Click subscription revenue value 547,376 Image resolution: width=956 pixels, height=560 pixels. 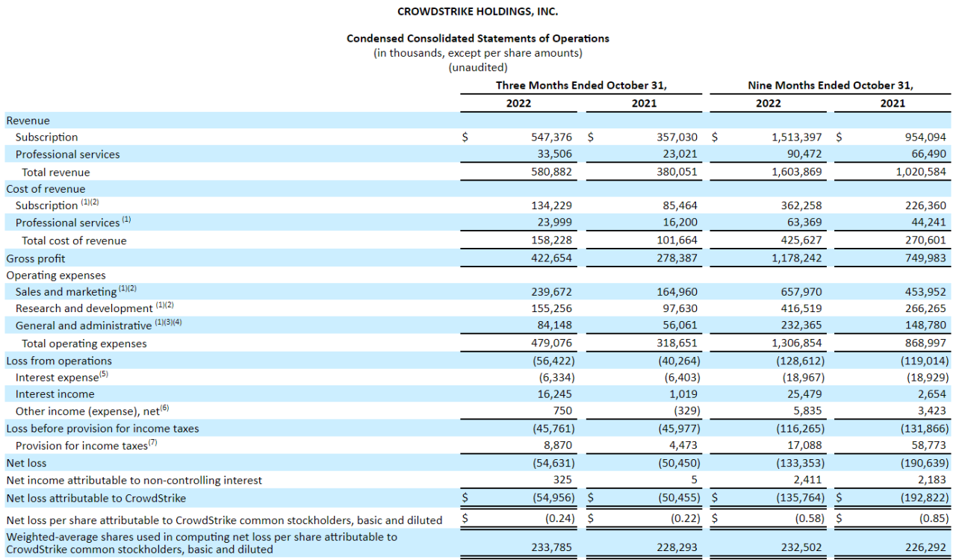[552, 137]
